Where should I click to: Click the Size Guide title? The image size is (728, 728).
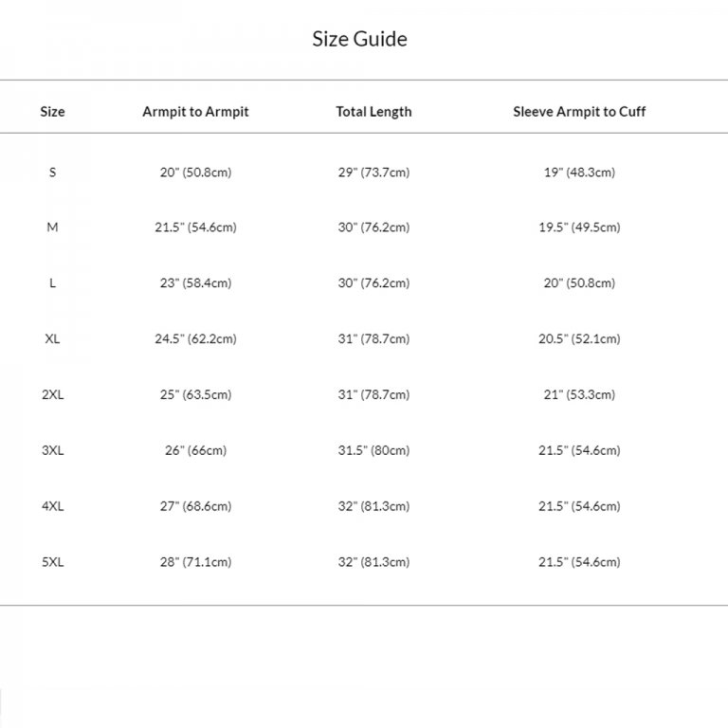(360, 40)
